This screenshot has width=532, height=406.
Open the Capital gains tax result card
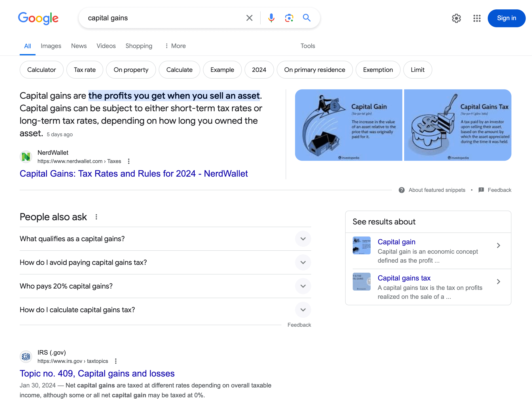point(404,278)
